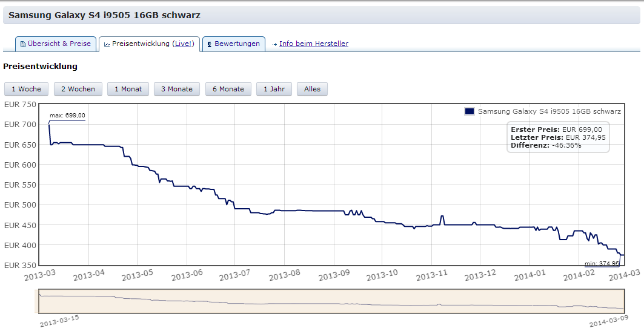Click the arrow icon before Info beim Hersteller
Viewport: 644px width, 334px height.
(274, 44)
